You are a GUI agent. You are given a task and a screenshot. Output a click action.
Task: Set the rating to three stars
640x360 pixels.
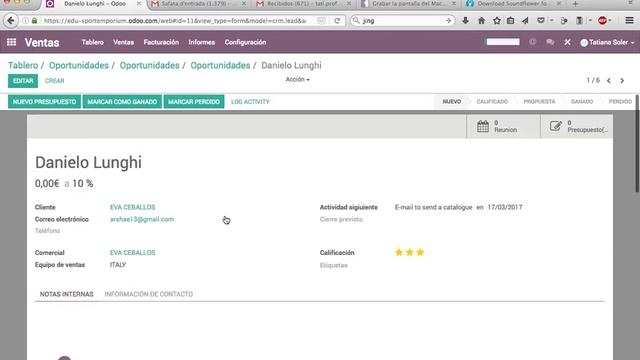pyautogui.click(x=420, y=252)
